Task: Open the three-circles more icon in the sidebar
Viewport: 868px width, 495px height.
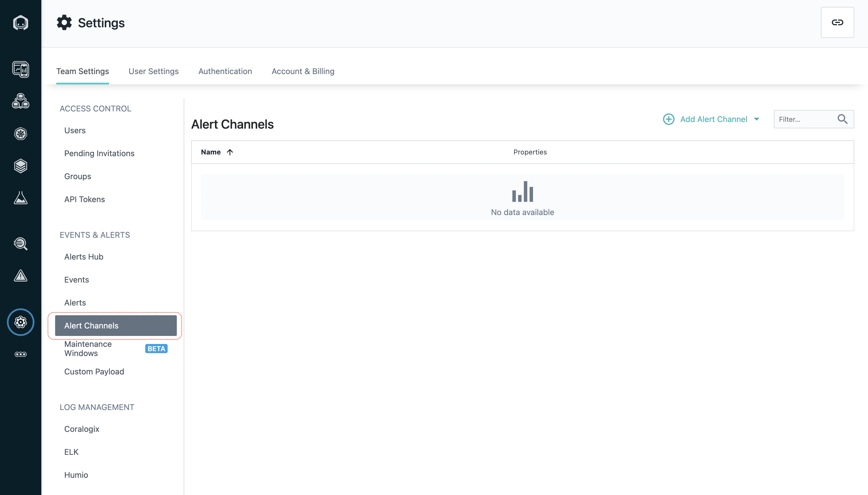Action: click(20, 354)
